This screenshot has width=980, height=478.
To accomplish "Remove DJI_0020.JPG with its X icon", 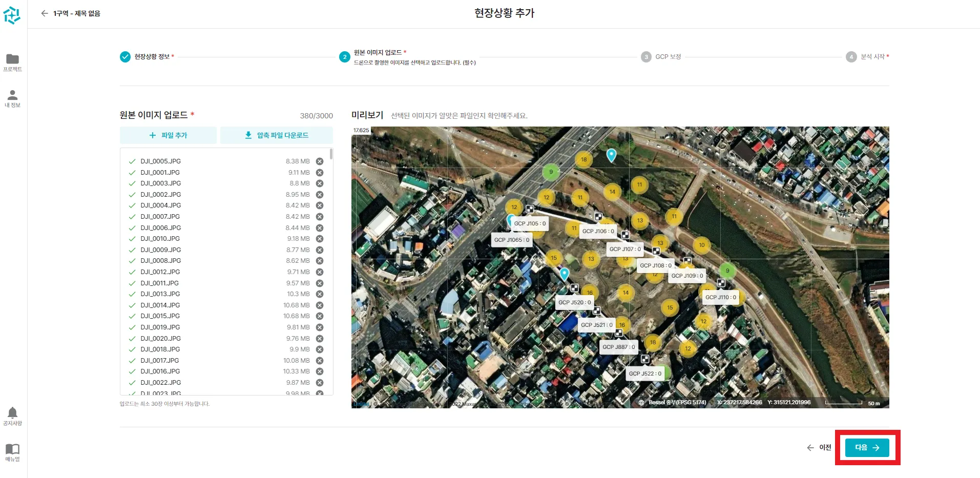I will pos(320,339).
